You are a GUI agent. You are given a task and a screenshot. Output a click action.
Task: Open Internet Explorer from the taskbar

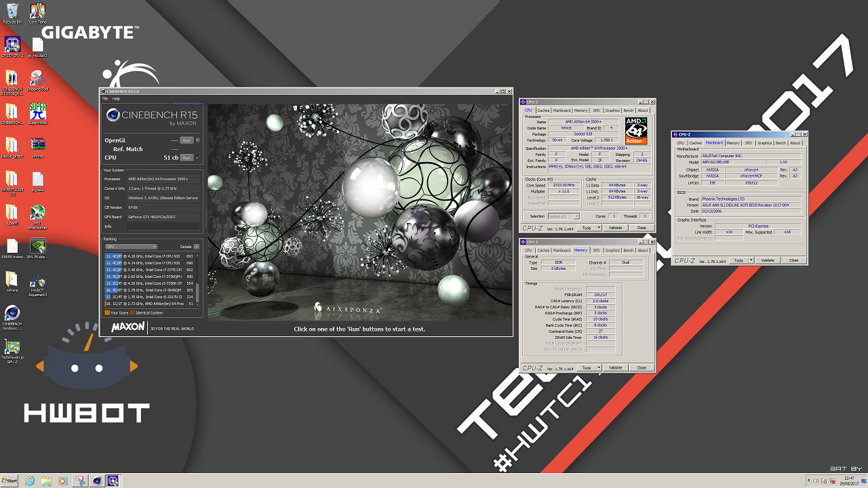point(30,481)
